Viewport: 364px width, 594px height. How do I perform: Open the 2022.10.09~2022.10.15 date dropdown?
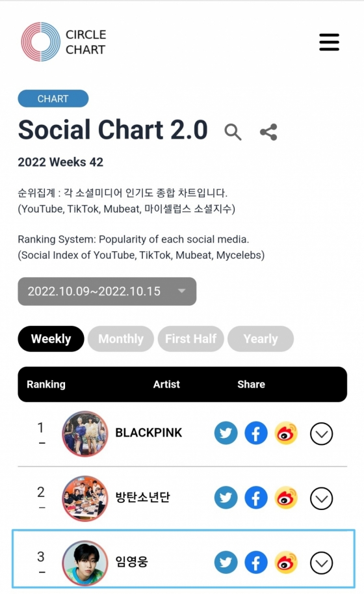[x=107, y=291]
